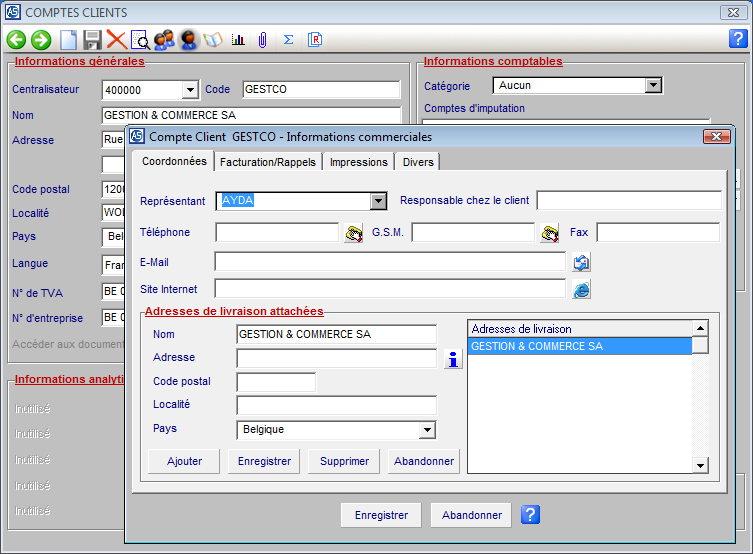753x554 pixels.
Task: Select GESTION & COMMERCE SA in delivery list
Action: click(x=580, y=346)
